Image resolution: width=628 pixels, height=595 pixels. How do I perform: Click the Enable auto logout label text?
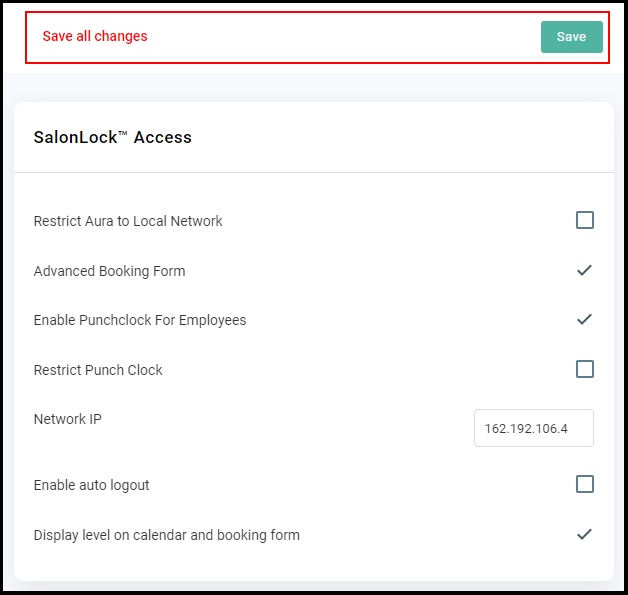[x=91, y=485]
